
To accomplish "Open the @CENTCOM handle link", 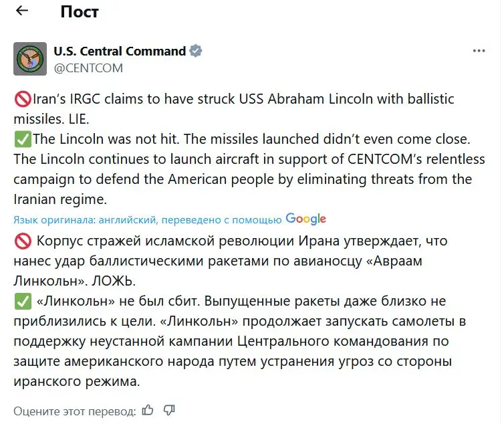I will point(88,68).
